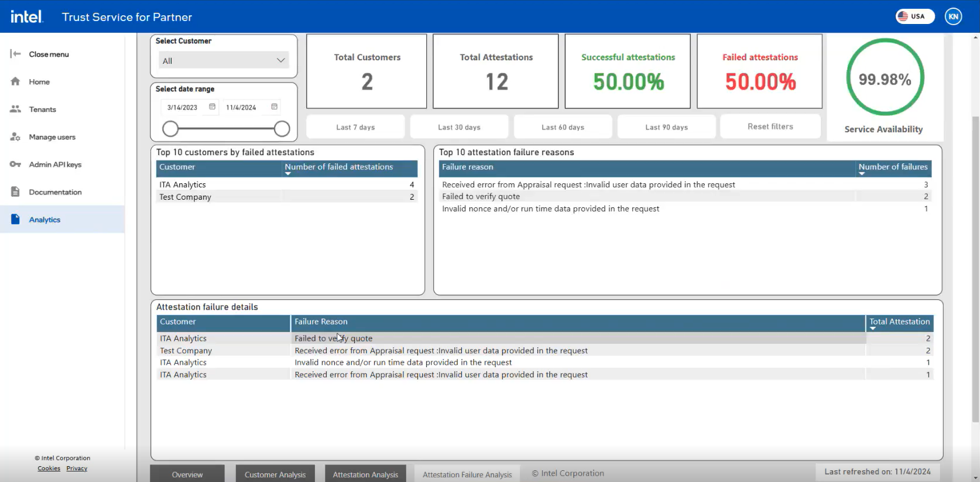The image size is (980, 482).
Task: Filter to Last 30 days
Action: 459,127
